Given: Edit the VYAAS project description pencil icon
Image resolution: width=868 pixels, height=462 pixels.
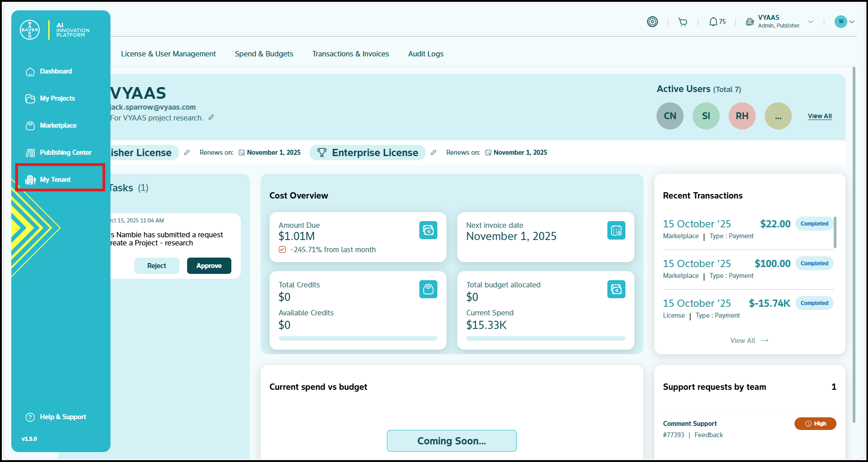Looking at the screenshot, I should tap(211, 118).
